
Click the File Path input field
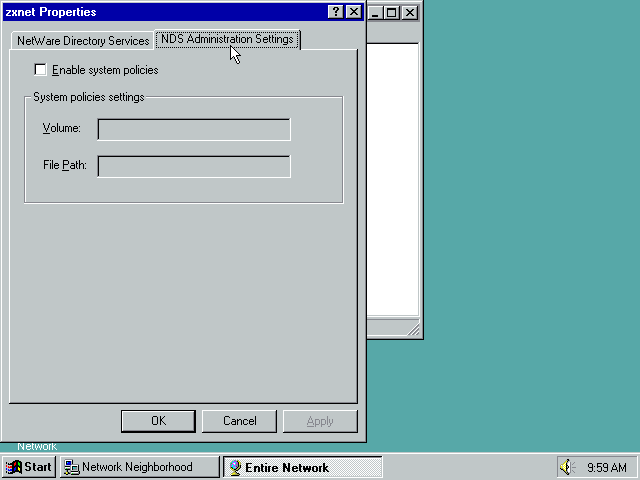pyautogui.click(x=194, y=166)
